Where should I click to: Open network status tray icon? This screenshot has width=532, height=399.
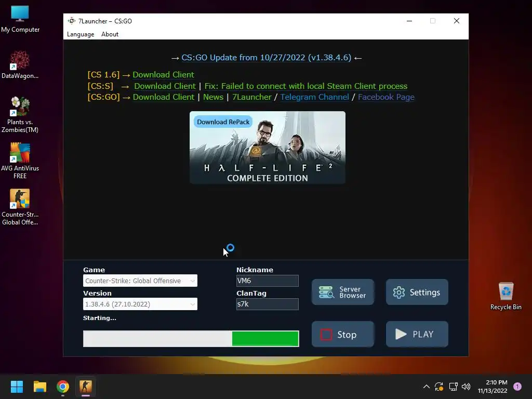[x=453, y=387]
